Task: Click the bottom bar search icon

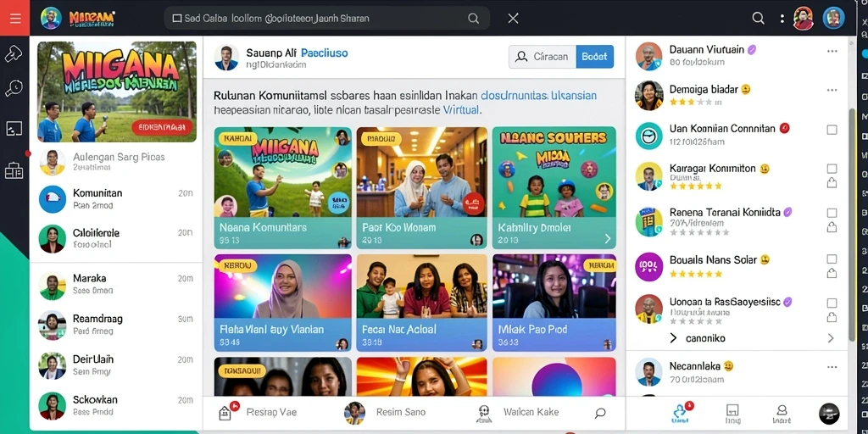Action: 600,413
